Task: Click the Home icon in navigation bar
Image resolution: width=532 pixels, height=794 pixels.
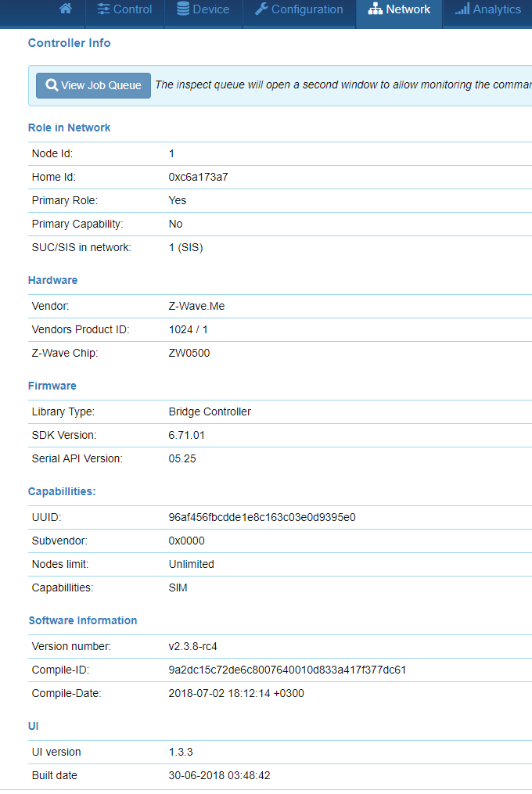Action: click(x=66, y=9)
